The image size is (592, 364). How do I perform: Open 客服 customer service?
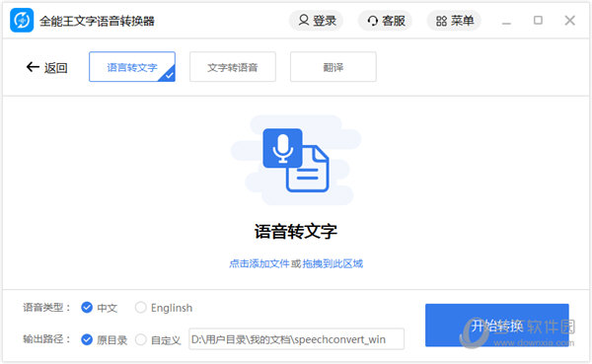385,21
